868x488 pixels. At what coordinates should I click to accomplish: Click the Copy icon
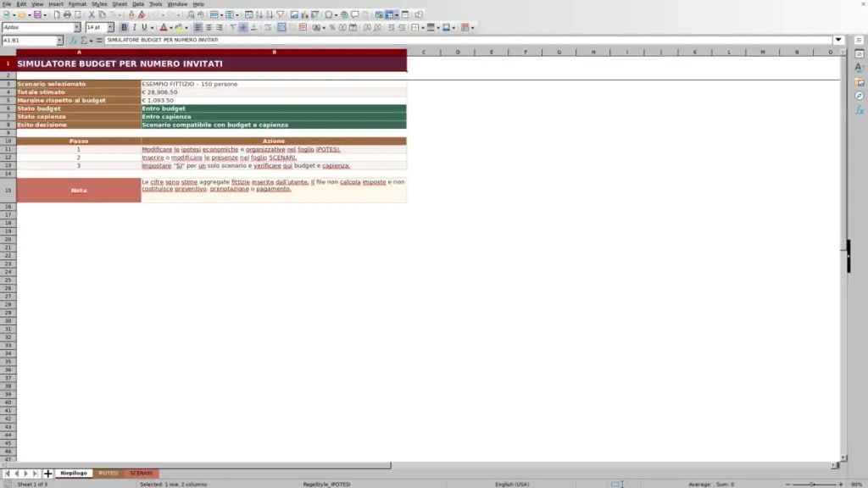[x=102, y=15]
